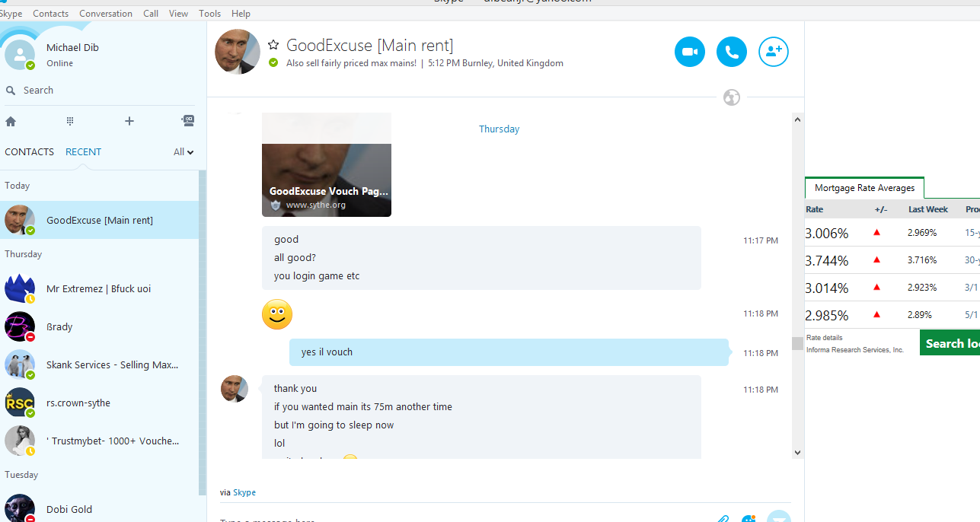Switch to the RECENT tab

(83, 152)
